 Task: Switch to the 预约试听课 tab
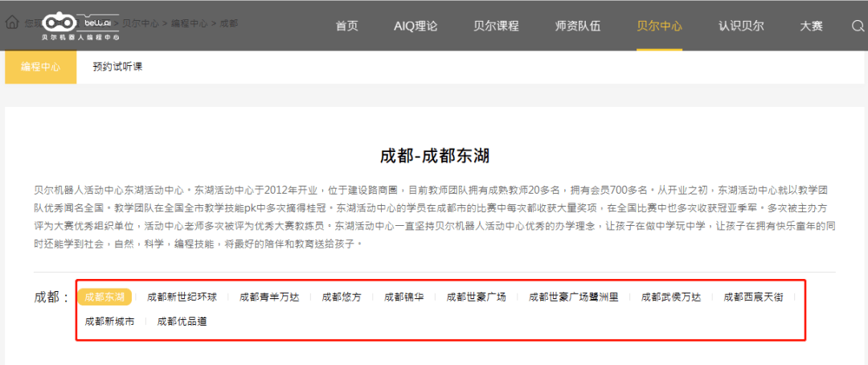pos(118,67)
